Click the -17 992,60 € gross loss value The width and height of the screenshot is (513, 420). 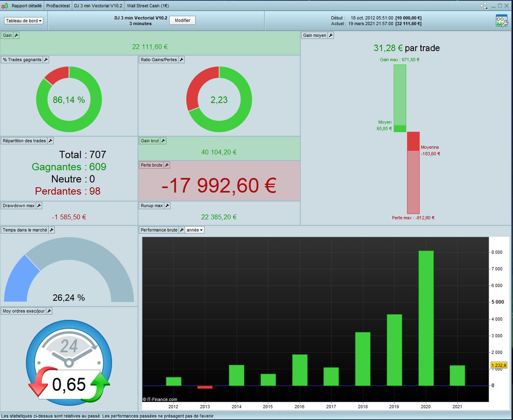(219, 186)
